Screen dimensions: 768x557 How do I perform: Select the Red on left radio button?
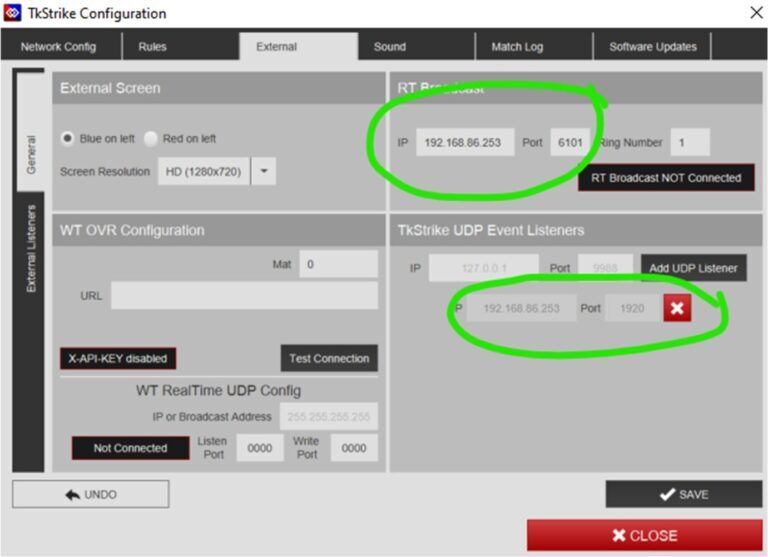(151, 139)
